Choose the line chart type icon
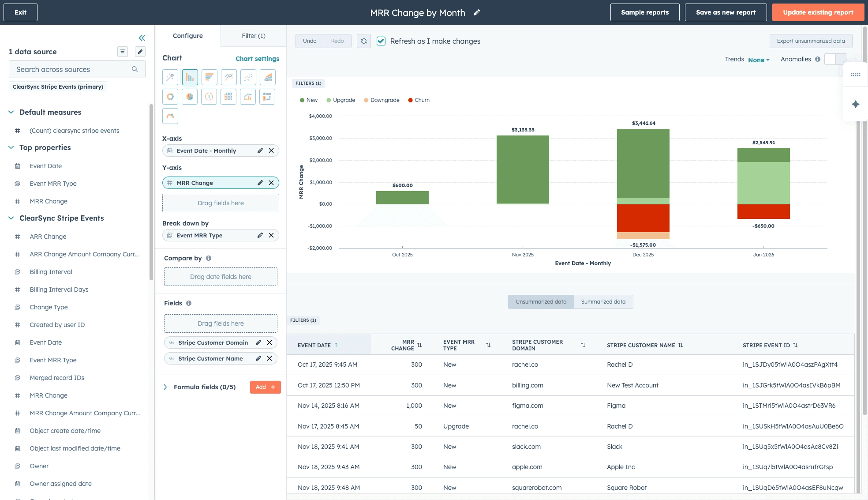The width and height of the screenshot is (868, 500). [x=228, y=77]
